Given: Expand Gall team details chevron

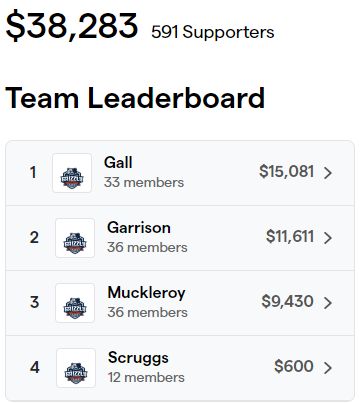Looking at the screenshot, I should (328, 173).
